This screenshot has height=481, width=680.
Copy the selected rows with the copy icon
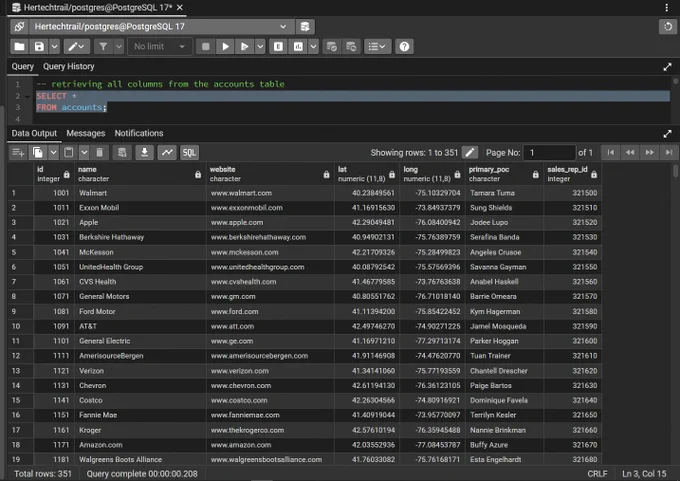coord(38,152)
